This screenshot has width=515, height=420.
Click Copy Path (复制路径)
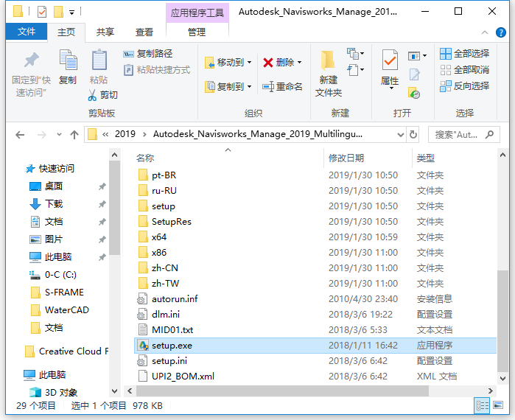(148, 54)
